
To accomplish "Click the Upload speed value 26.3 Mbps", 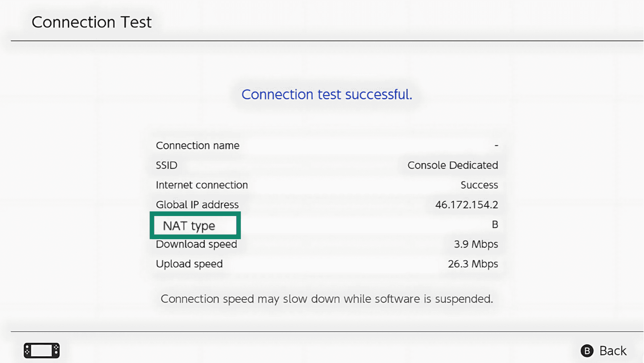I will (473, 264).
